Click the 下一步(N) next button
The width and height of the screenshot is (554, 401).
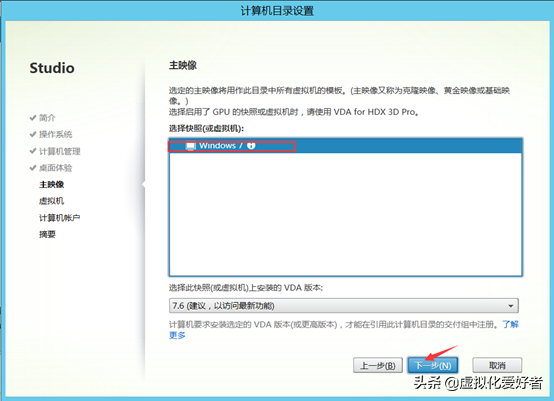433,365
